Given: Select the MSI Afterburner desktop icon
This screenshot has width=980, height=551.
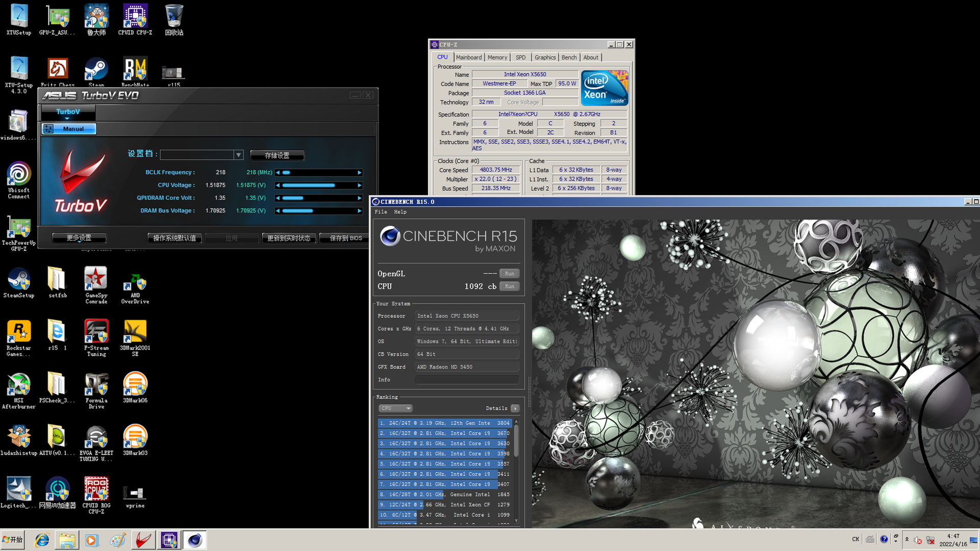Looking at the screenshot, I should (19, 390).
